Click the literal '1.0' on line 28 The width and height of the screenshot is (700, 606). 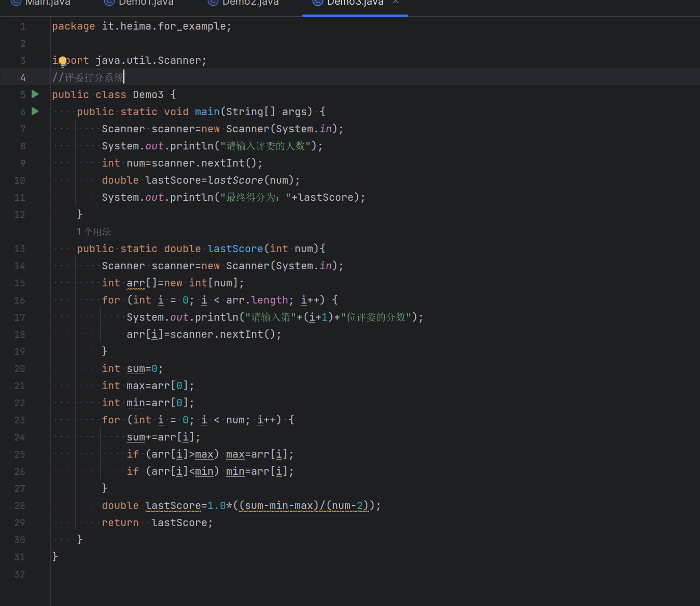(x=217, y=505)
